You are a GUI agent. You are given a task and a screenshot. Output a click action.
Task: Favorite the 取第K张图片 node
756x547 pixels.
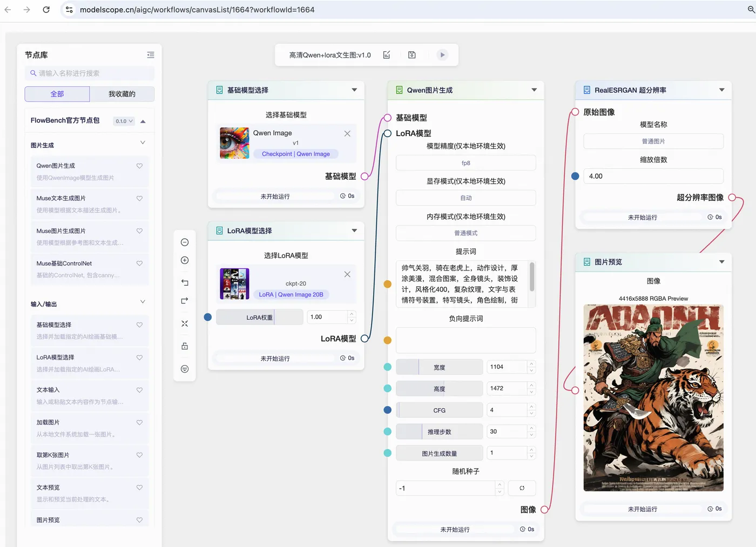pyautogui.click(x=139, y=455)
